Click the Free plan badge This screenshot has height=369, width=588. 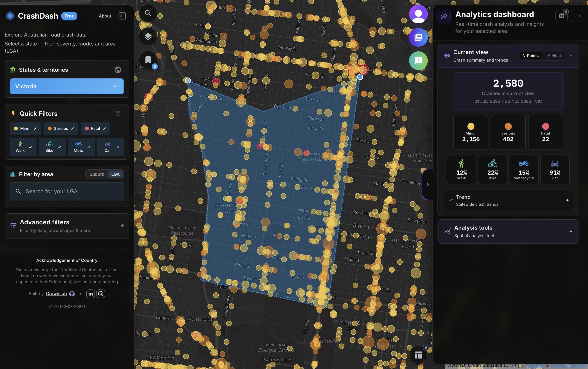(69, 16)
